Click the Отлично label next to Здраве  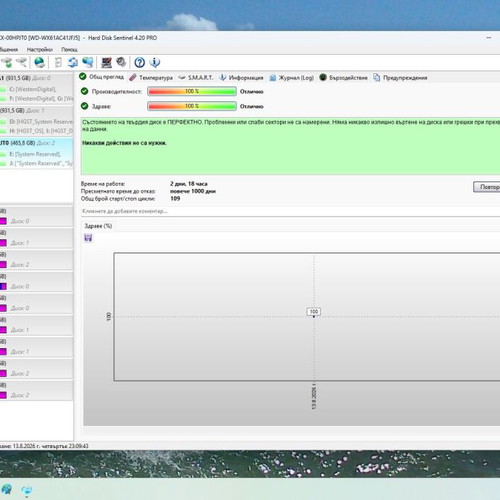coord(252,107)
